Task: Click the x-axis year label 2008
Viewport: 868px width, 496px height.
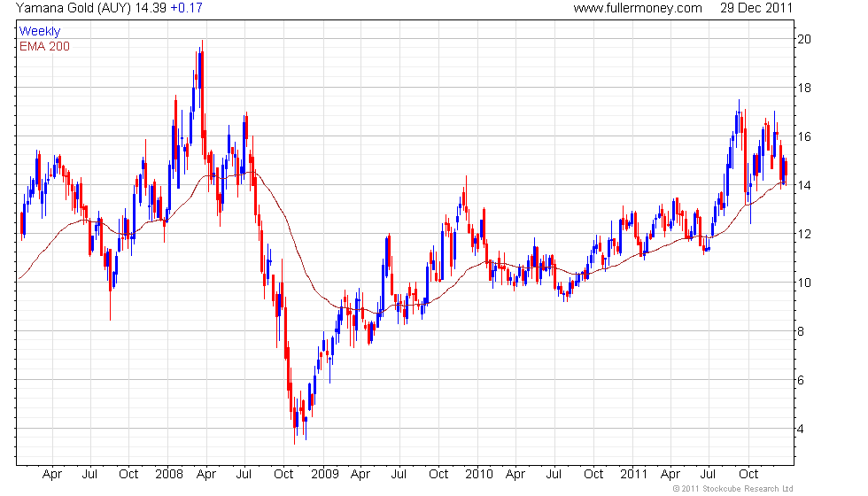Action: click(169, 474)
